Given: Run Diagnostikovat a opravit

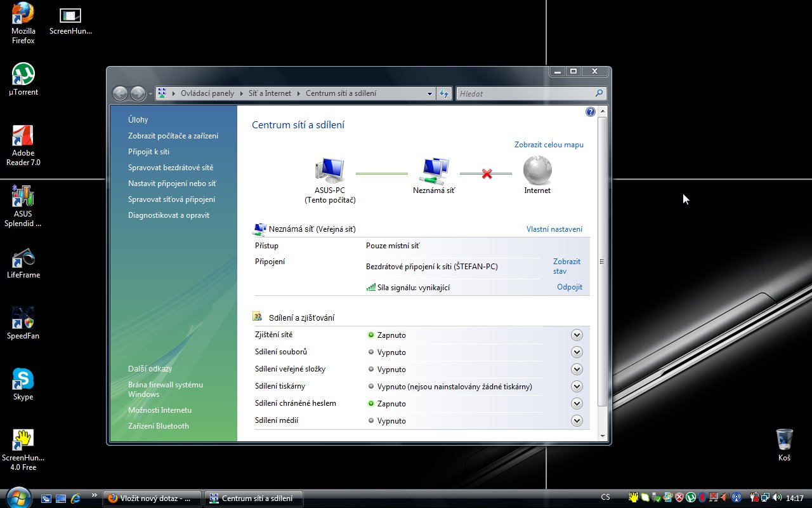Looking at the screenshot, I should tap(169, 215).
